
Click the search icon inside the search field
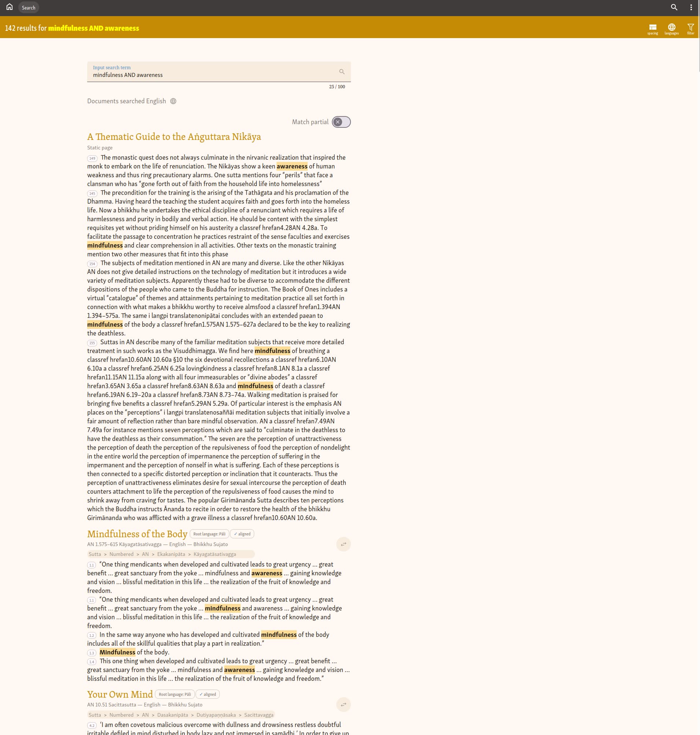[341, 72]
